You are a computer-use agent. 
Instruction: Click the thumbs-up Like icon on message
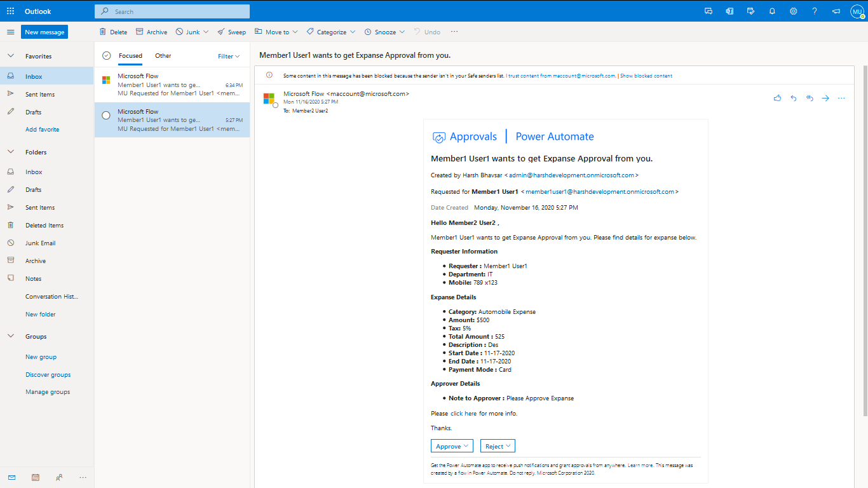[x=777, y=98]
